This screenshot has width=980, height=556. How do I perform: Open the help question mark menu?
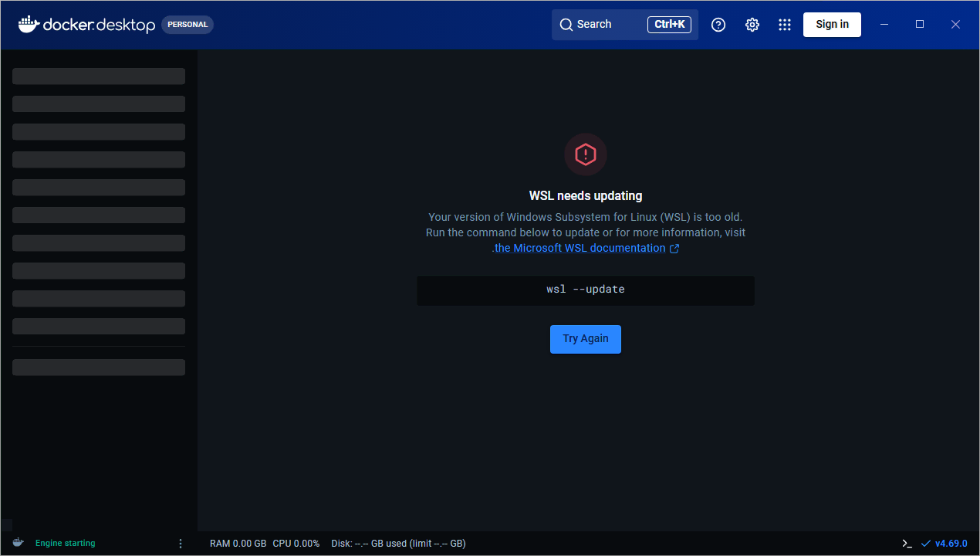(718, 25)
